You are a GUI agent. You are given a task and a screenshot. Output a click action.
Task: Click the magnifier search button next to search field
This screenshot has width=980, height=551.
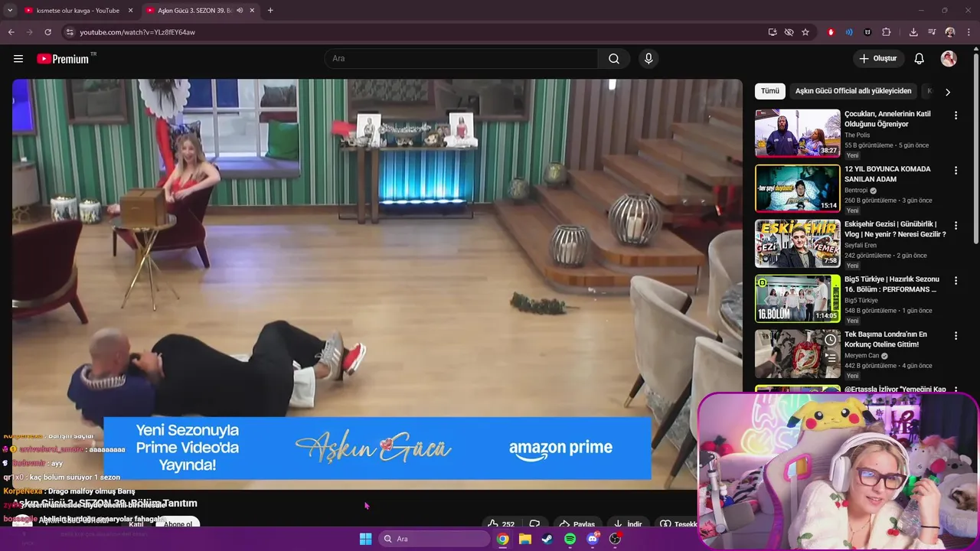click(614, 59)
